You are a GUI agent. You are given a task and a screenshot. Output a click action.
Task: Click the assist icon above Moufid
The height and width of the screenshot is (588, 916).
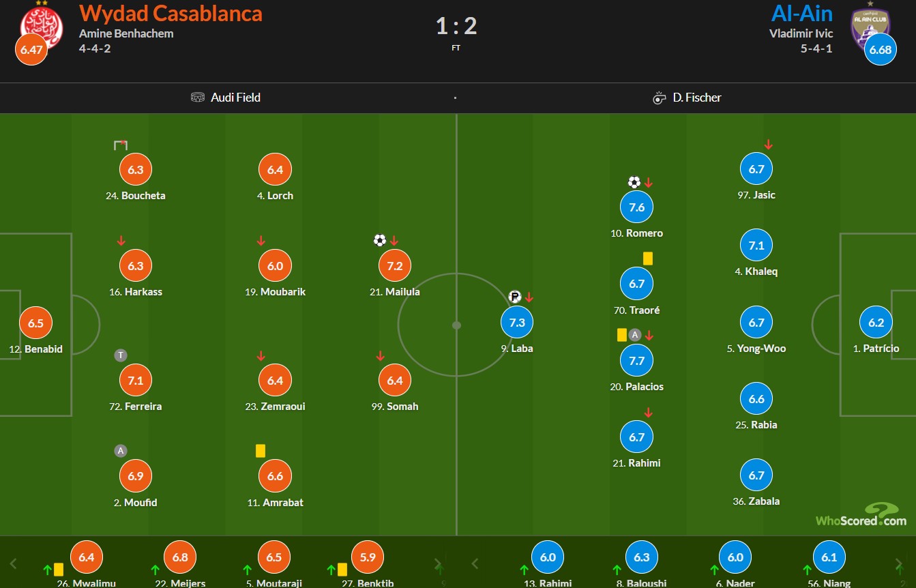pos(121,451)
